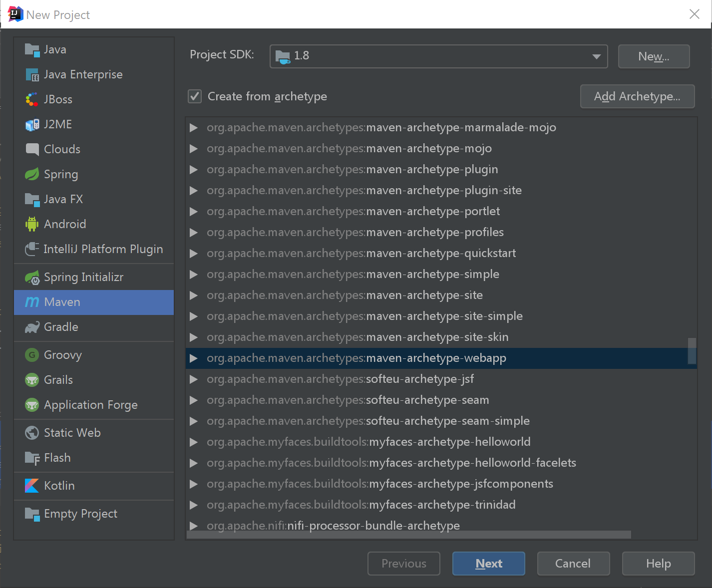Click the Flash folder icon
This screenshot has width=712, height=588.
pyautogui.click(x=32, y=458)
